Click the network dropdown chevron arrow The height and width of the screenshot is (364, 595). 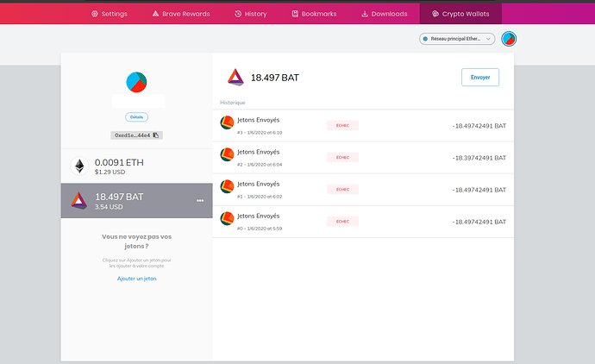(x=488, y=39)
